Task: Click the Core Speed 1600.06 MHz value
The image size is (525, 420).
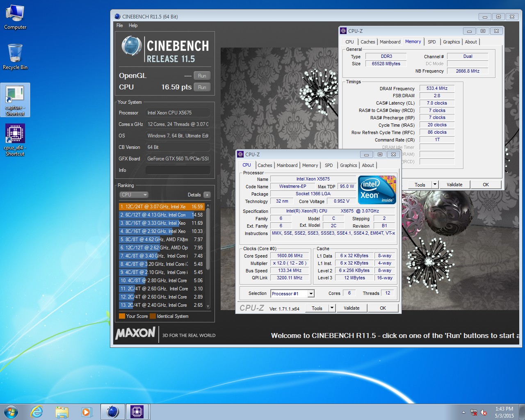Action: point(290,256)
